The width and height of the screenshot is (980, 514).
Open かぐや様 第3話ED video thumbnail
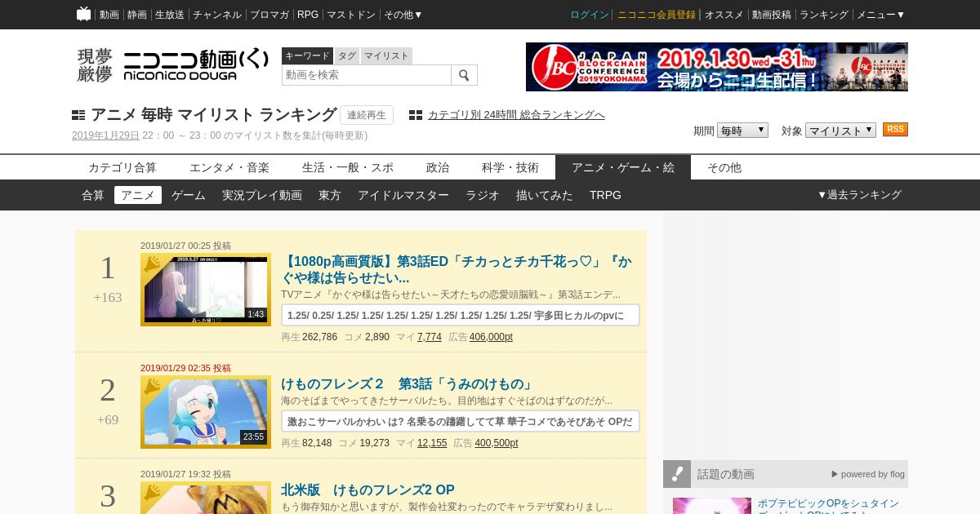click(x=206, y=290)
